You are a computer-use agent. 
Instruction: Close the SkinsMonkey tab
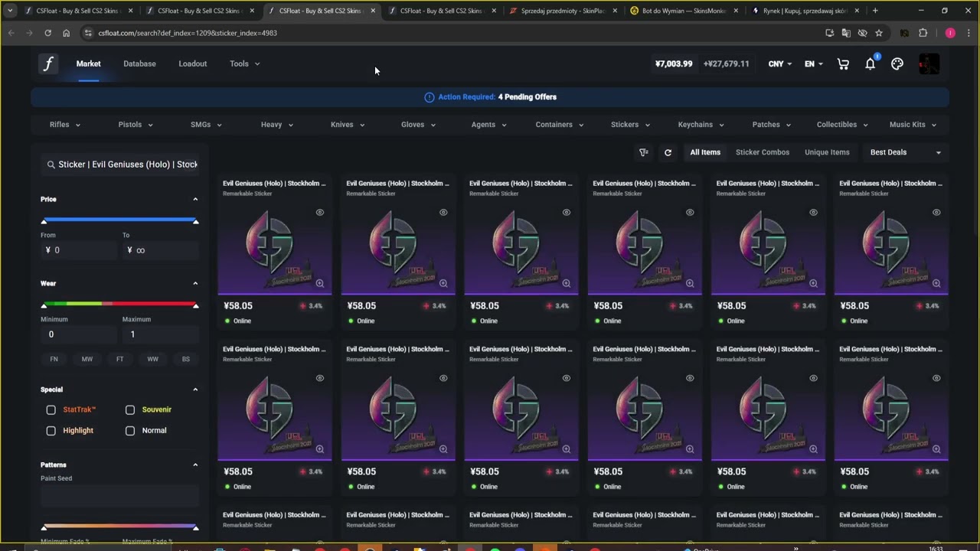[736, 11]
